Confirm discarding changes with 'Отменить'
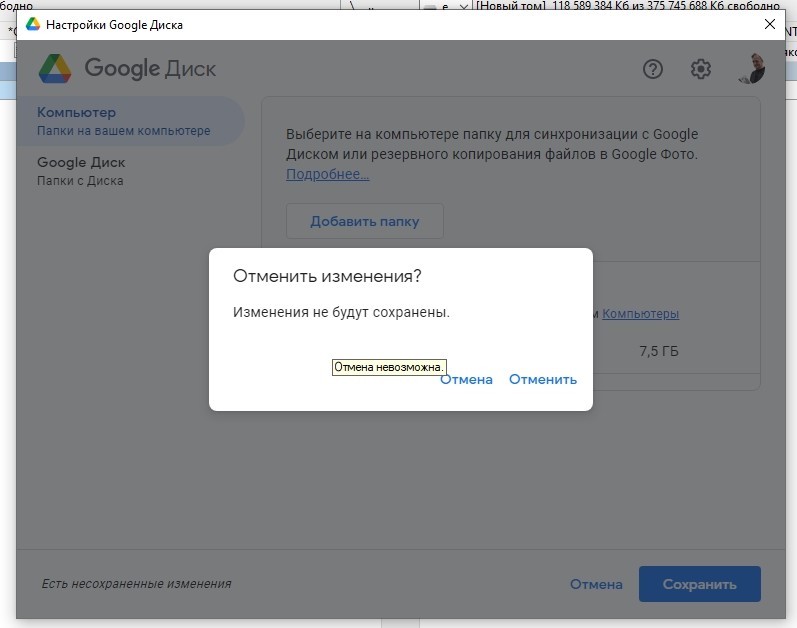 (x=543, y=380)
